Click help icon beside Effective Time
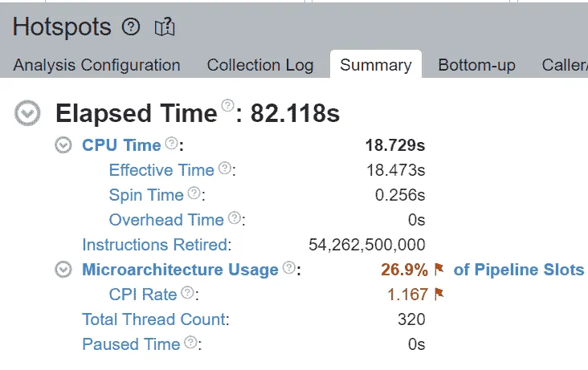 coord(225,168)
